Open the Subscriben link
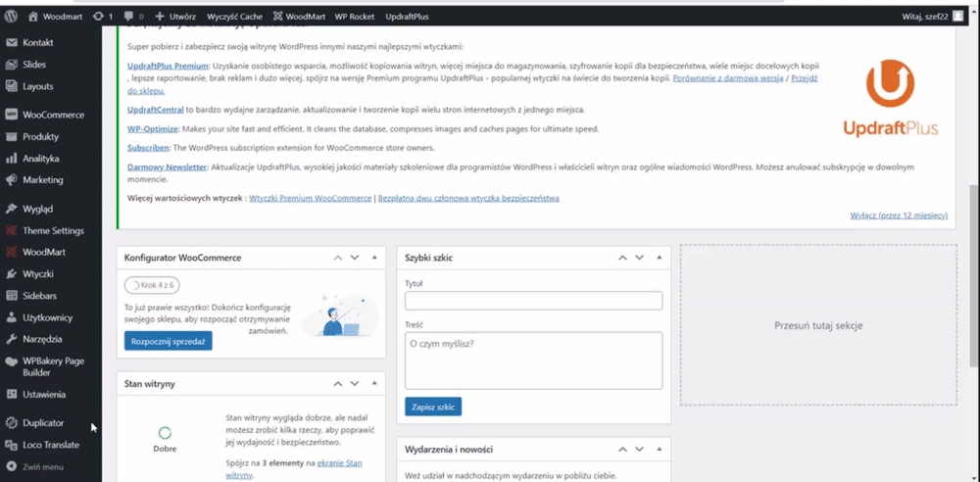The image size is (980, 482). 148,148
